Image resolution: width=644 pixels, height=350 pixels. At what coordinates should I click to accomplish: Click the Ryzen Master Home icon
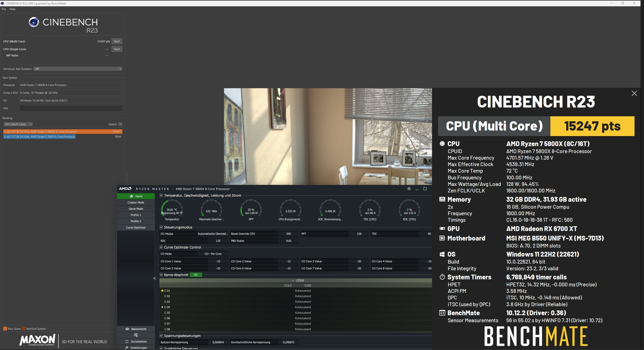[x=131, y=196]
